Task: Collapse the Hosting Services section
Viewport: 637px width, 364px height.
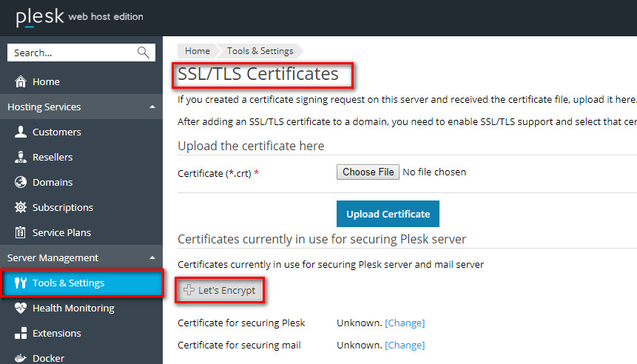Action: point(152,107)
